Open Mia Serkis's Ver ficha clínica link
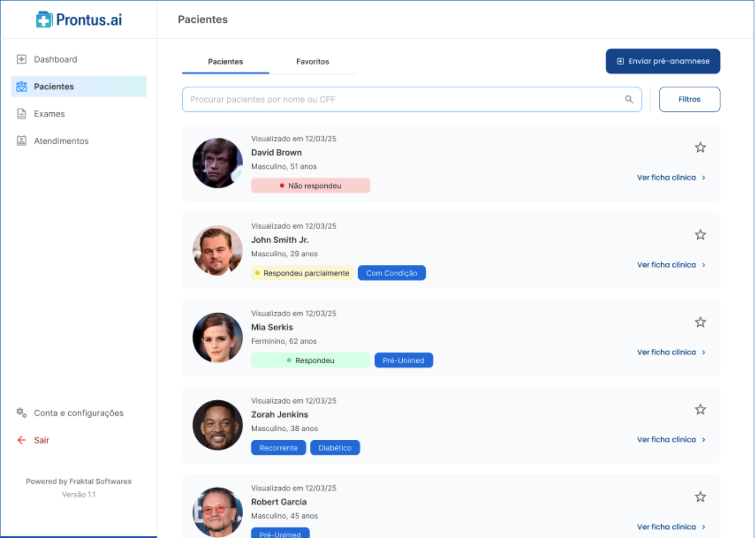This screenshot has width=756, height=538. click(x=671, y=352)
